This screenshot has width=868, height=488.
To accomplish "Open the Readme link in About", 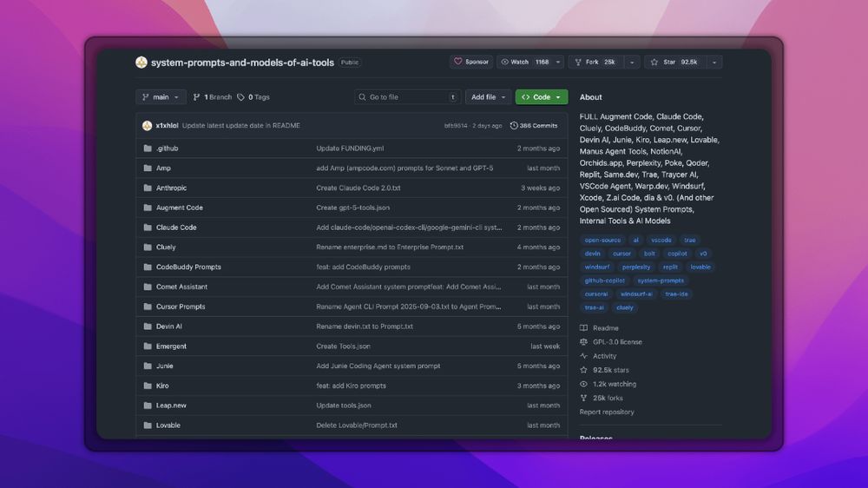I will [600, 328].
